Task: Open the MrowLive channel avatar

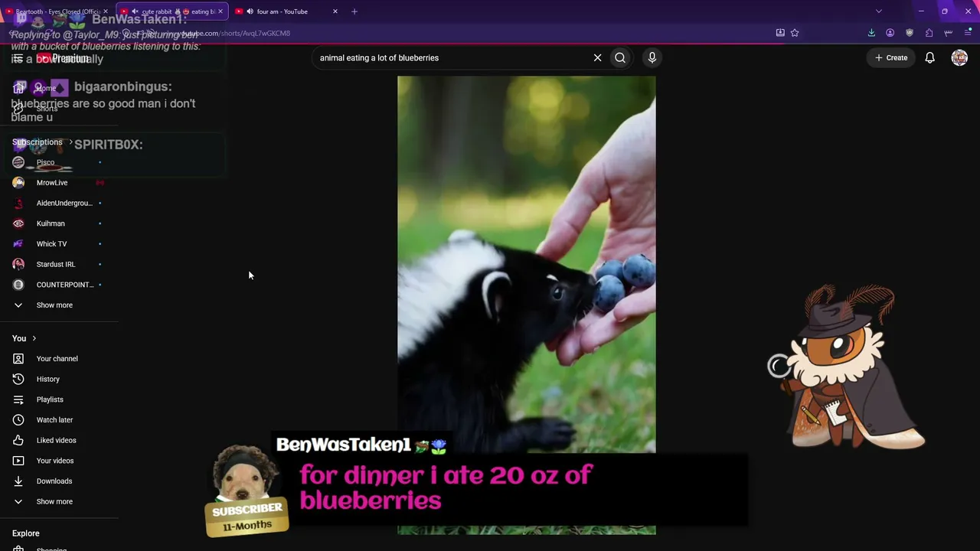Action: (18, 183)
